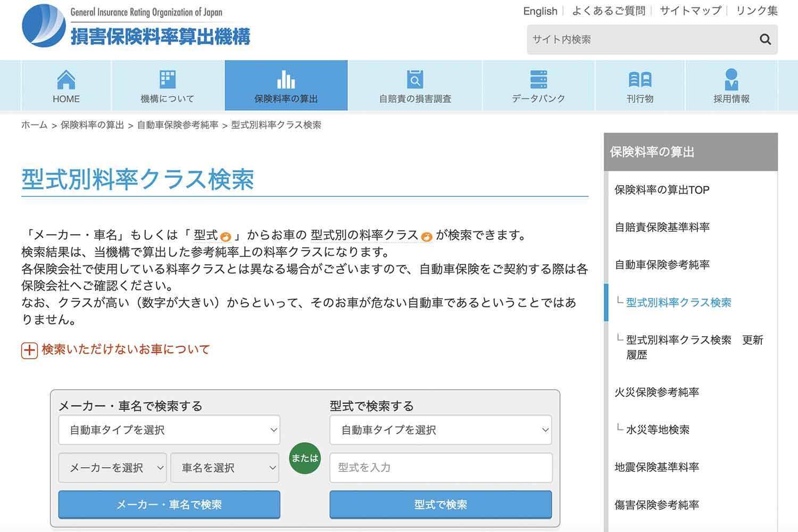
Task: Click the 型式別の料率クラス glossary link
Action: 364,235
